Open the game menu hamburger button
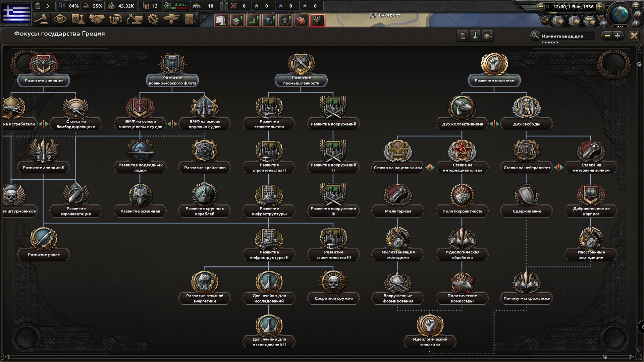 click(636, 6)
